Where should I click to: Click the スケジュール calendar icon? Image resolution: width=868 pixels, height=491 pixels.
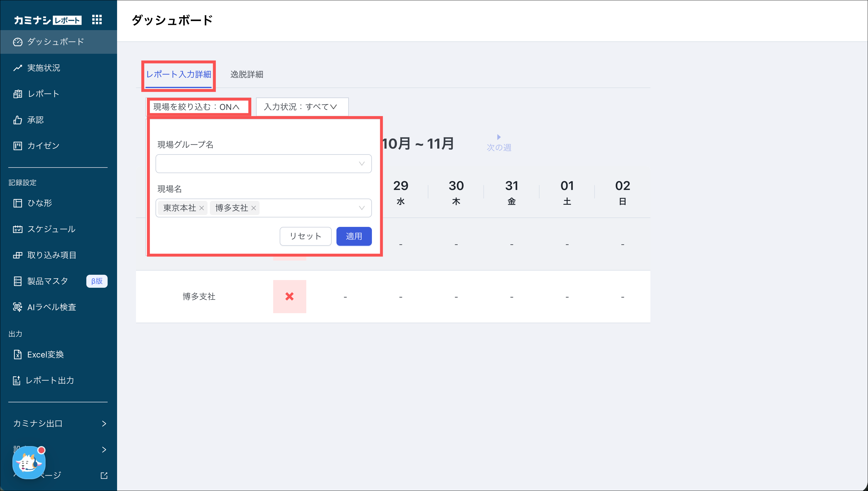tap(17, 229)
